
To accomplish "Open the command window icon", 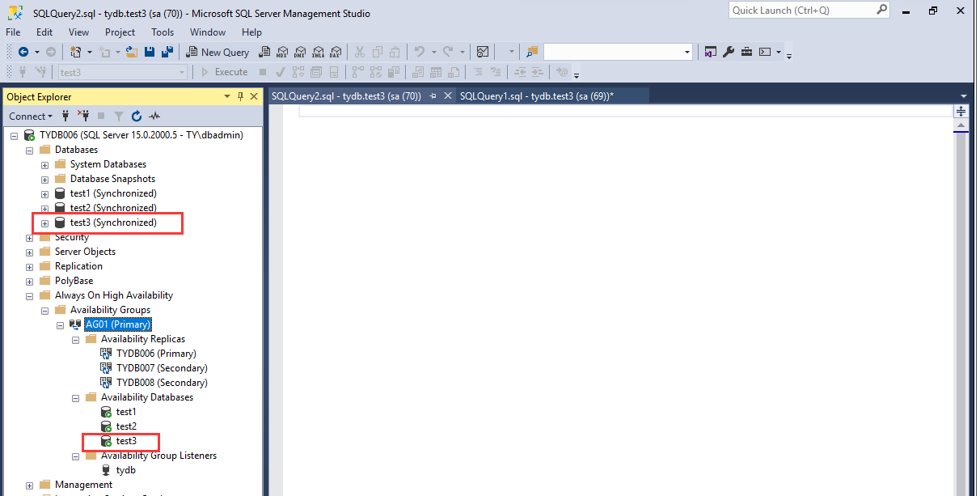I will (764, 52).
